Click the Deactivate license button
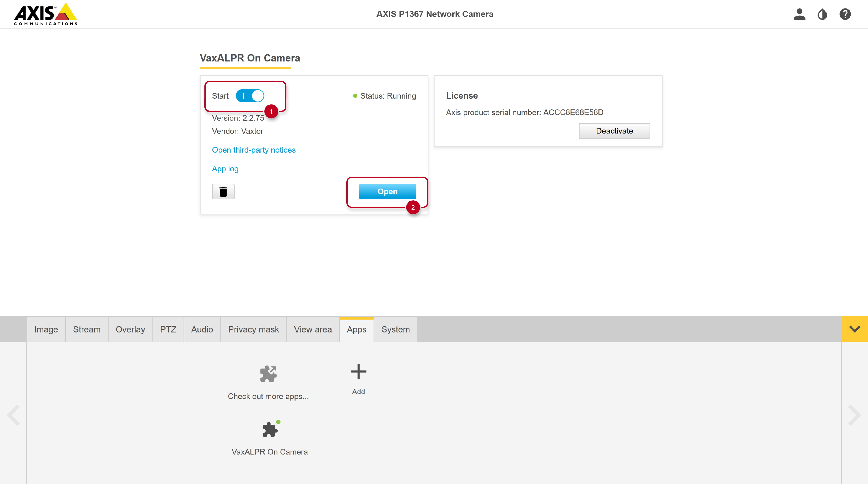868x484 pixels. click(x=614, y=131)
